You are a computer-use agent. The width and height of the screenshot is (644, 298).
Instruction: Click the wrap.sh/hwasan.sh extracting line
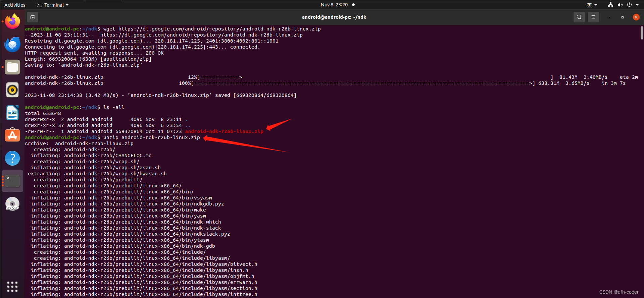97,174
